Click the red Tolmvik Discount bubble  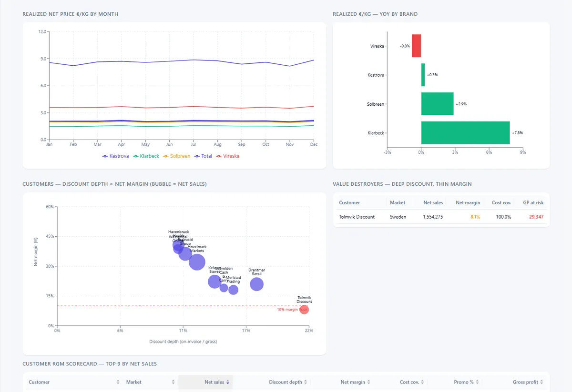[x=304, y=310]
